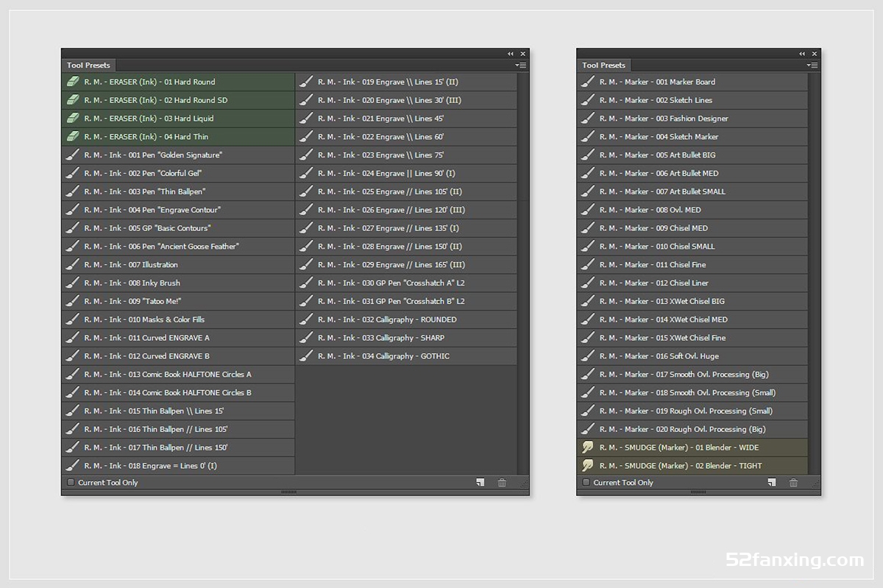Select Marker 002 Sketch Lines preset
Screen dimensions: 883x588
pos(692,100)
